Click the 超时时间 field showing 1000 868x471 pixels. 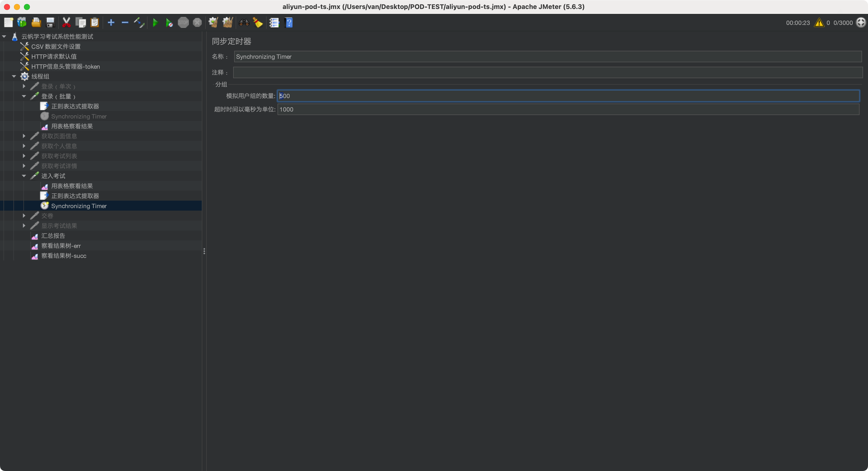click(x=568, y=110)
